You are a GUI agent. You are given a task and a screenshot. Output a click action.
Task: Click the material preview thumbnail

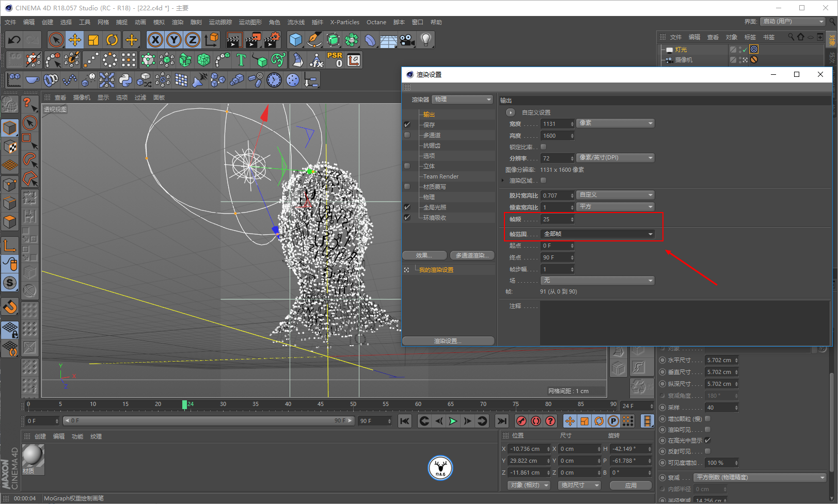point(33,456)
